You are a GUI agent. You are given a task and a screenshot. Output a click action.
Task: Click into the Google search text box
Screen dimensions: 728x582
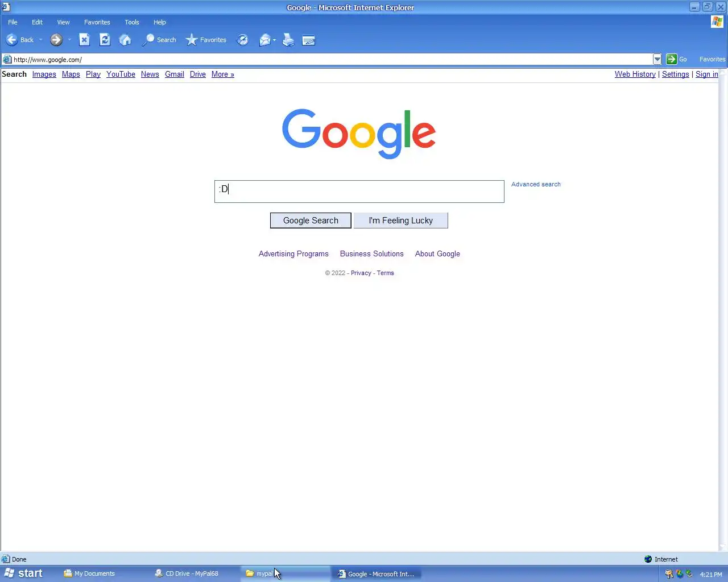tap(359, 192)
